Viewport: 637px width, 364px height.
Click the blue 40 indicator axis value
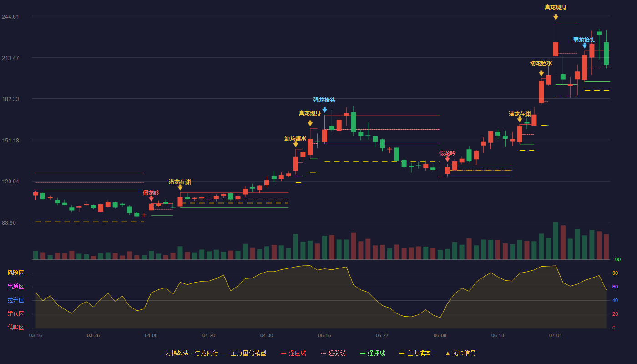615,300
